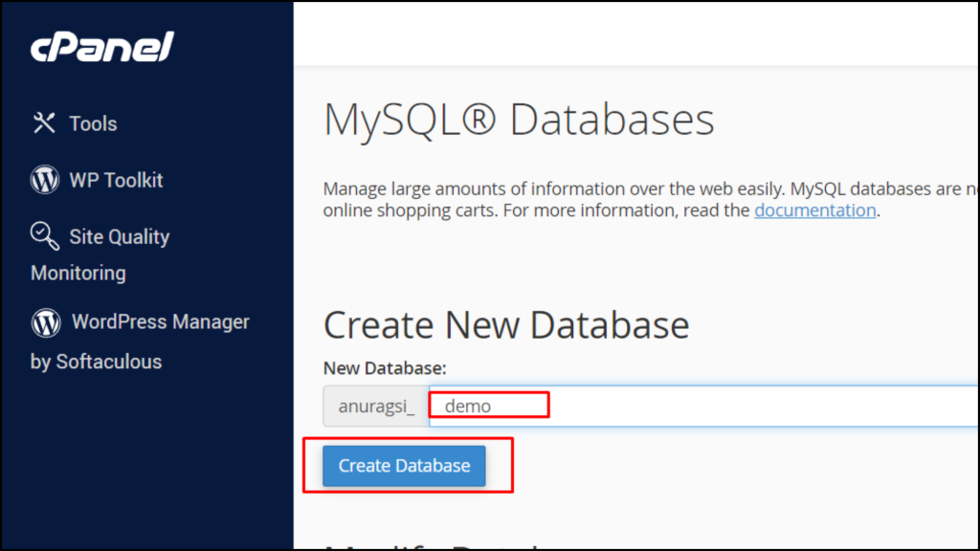This screenshot has width=980, height=551.
Task: Select the Tools wrench icon
Action: click(x=43, y=122)
